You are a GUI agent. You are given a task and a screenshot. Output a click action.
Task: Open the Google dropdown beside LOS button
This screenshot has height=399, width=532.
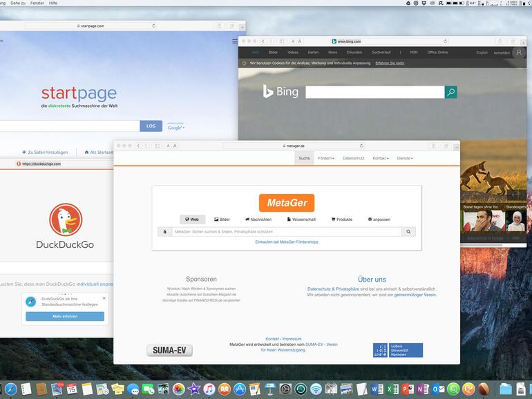click(176, 128)
